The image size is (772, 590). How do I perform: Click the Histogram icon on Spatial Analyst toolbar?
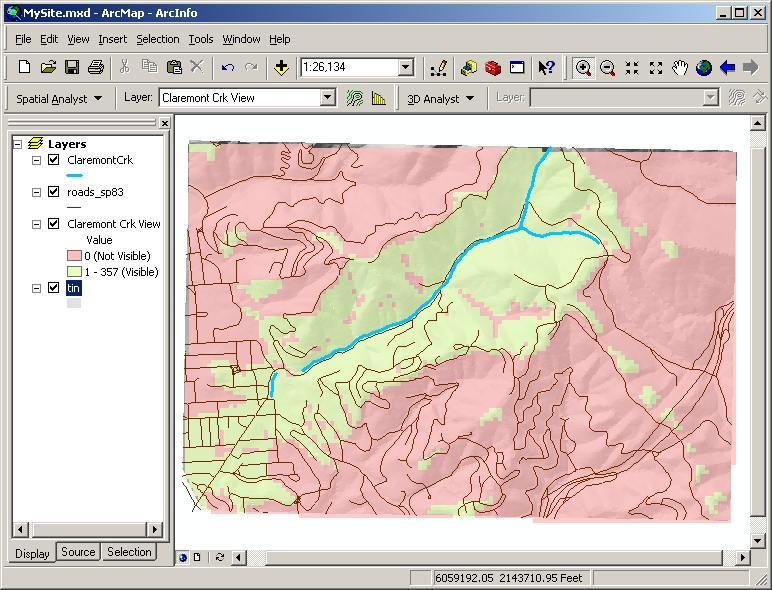pyautogui.click(x=379, y=98)
